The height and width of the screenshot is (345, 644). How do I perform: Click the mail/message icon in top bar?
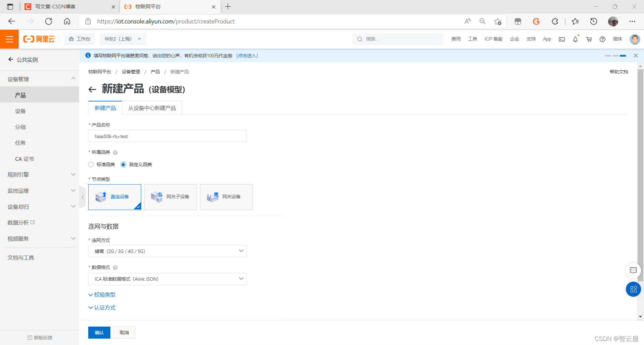point(562,39)
